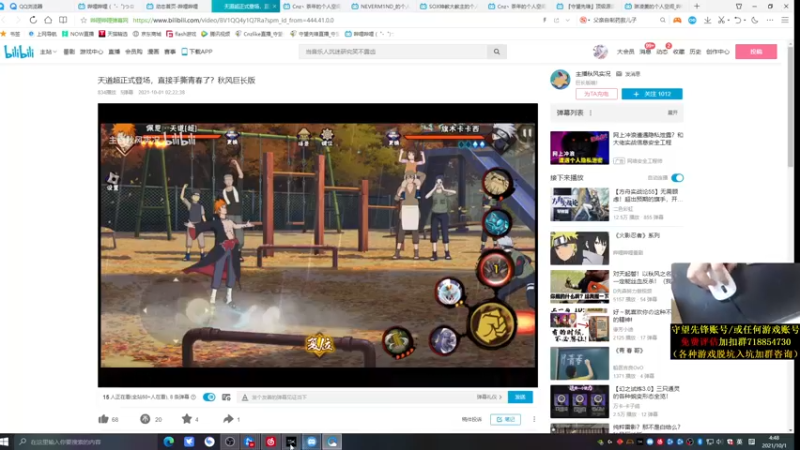The image size is (800, 450).
Task: Open the 青春勤 recommended video thumbnail
Action: tap(579, 363)
